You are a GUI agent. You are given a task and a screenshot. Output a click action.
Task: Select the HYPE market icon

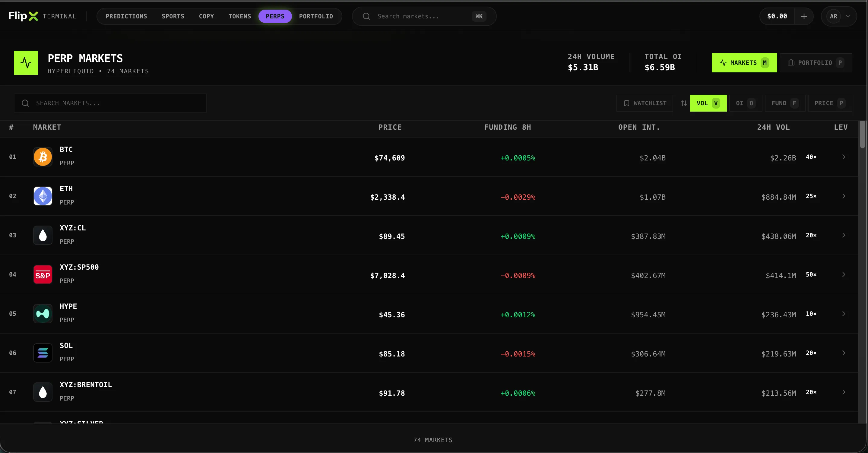tap(43, 313)
